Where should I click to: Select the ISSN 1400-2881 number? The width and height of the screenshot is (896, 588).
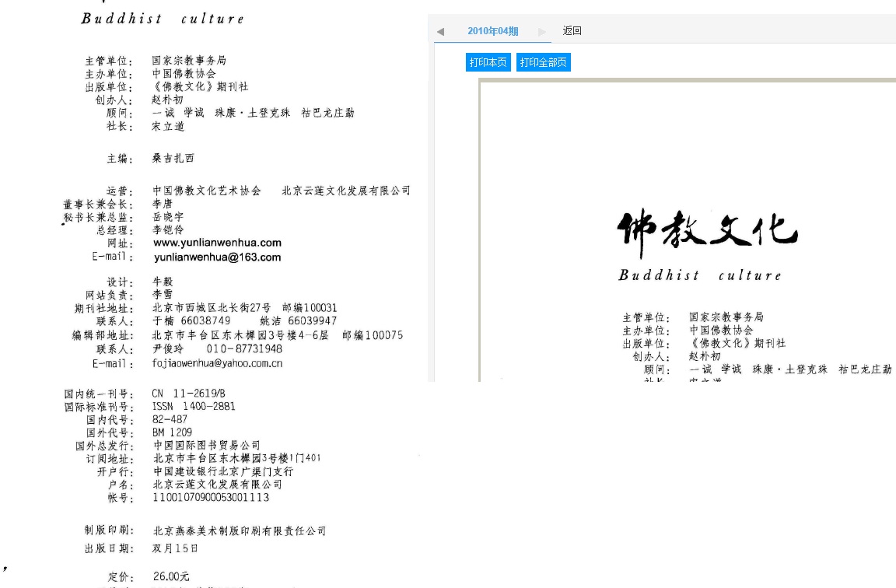(x=194, y=406)
